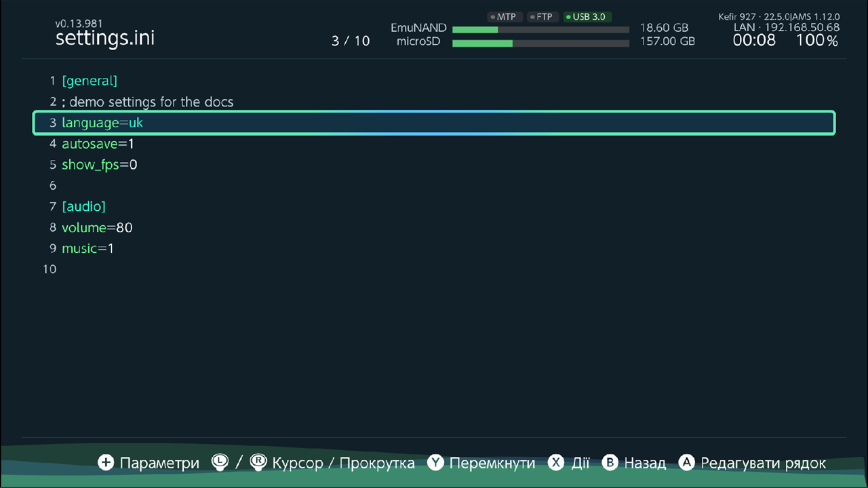Viewport: 868px width, 488px height.
Task: Click the B button icon for Назад
Action: [610, 463]
